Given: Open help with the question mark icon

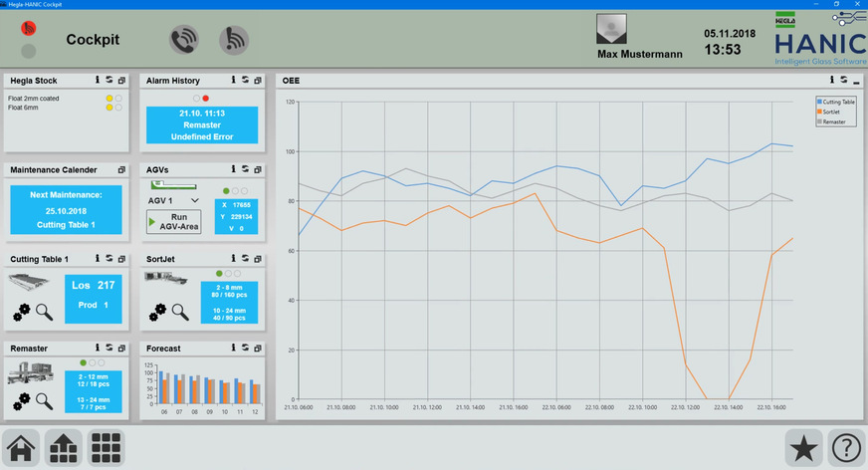Looking at the screenshot, I should (846, 449).
